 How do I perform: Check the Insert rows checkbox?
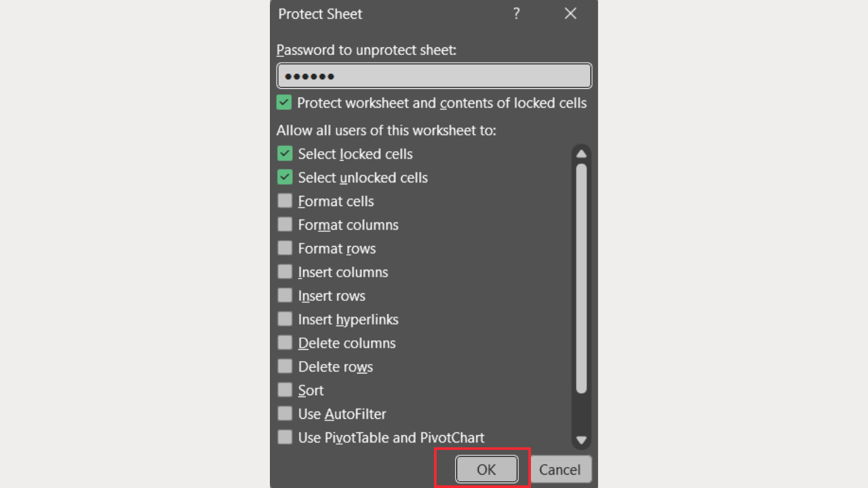[285, 296]
